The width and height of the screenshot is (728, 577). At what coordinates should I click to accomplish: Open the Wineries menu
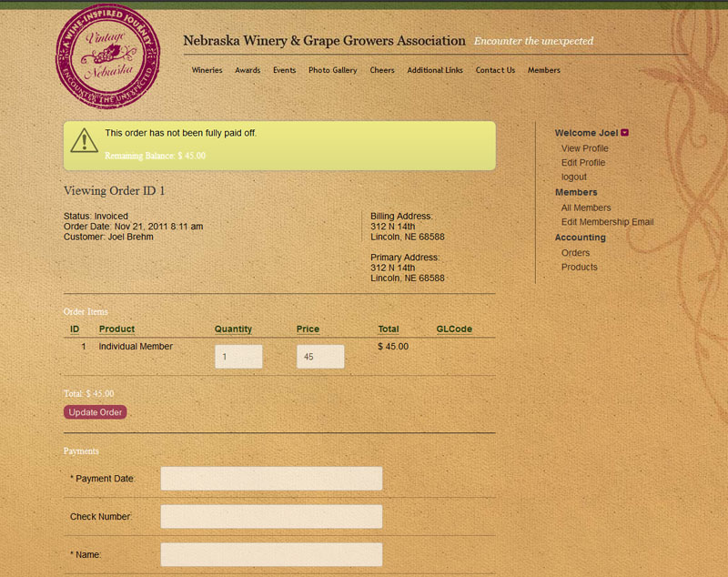(207, 70)
